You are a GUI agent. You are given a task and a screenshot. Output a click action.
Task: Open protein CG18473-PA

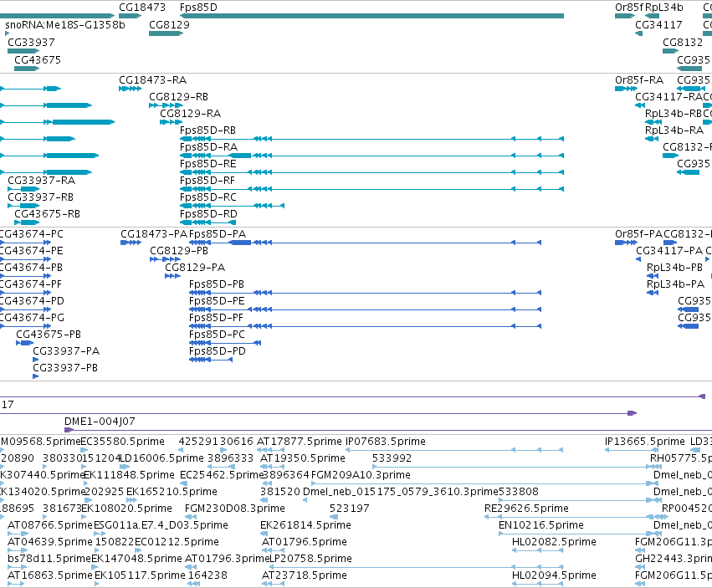(154, 234)
